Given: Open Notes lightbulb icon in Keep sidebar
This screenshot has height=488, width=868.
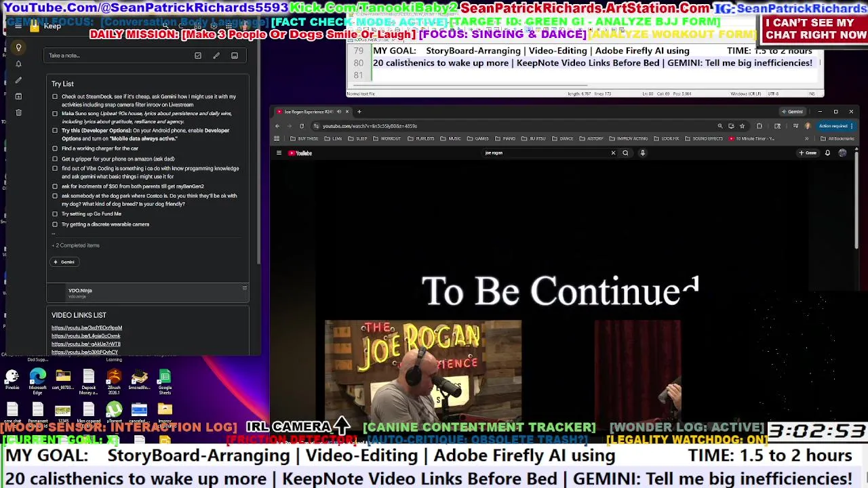Looking at the screenshot, I should (18, 47).
